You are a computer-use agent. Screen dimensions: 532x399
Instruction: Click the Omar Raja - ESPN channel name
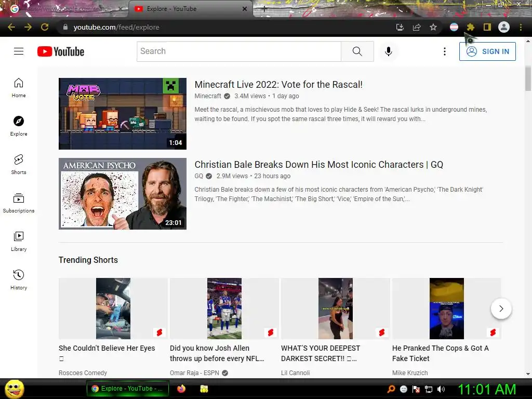194,373
